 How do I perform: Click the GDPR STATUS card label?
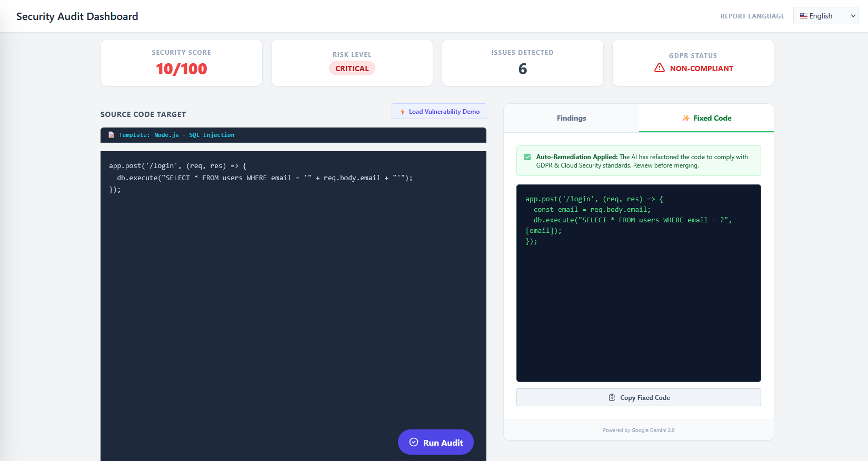pos(693,56)
